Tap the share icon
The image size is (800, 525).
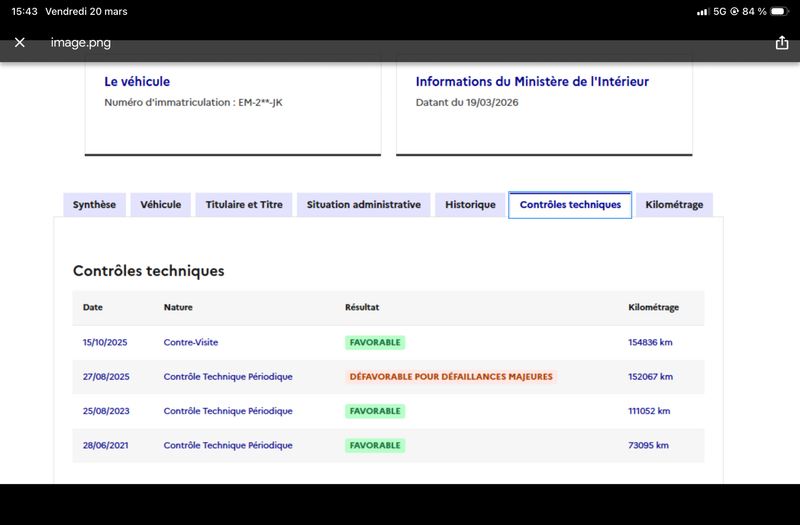tap(782, 42)
